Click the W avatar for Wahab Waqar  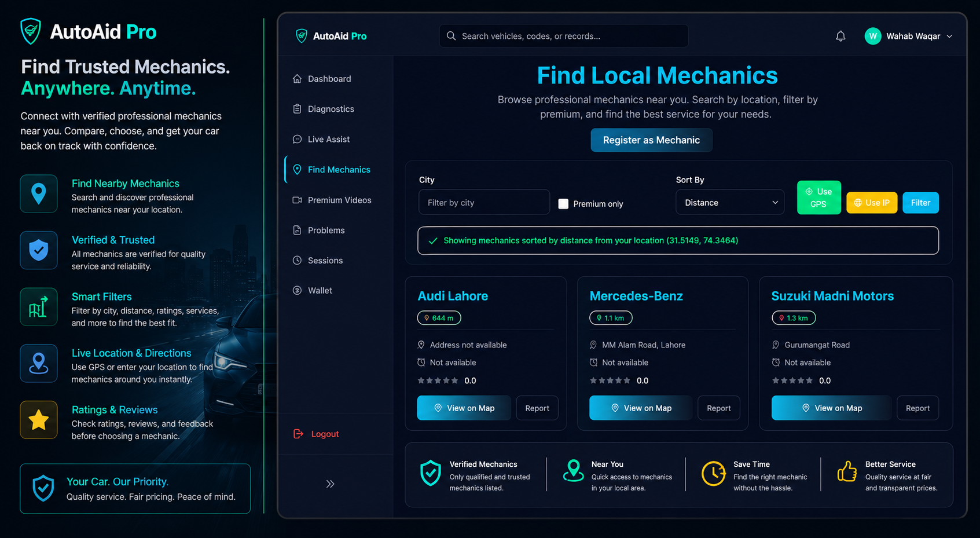[x=873, y=36]
